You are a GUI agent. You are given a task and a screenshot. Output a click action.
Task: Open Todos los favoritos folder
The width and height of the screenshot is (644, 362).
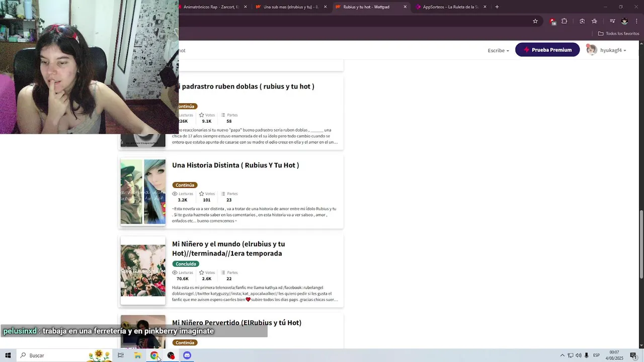coord(618,34)
